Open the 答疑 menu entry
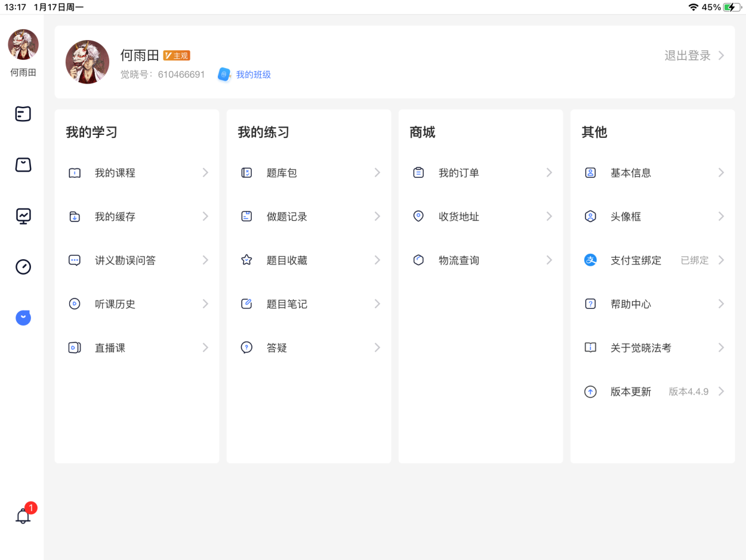This screenshot has height=560, width=746. 309,347
